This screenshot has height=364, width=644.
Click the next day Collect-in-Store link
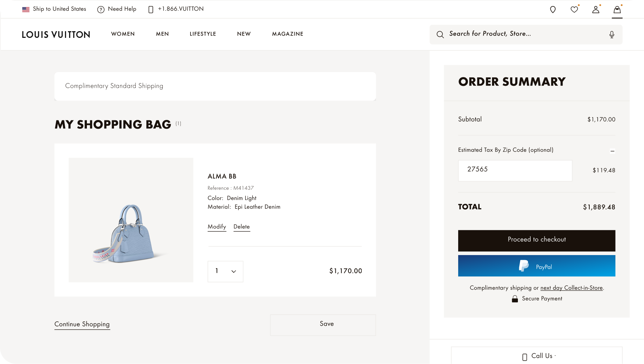(x=571, y=288)
